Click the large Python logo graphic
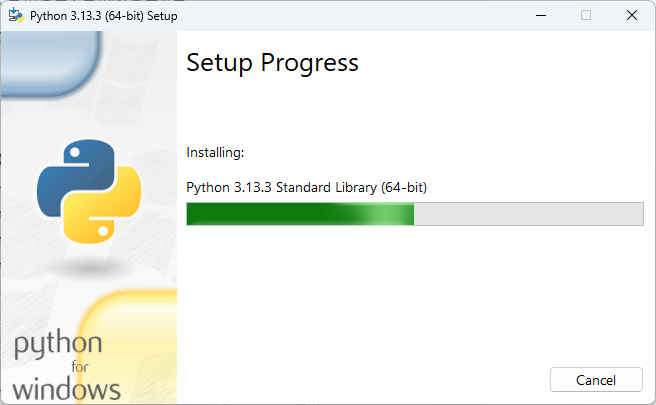The height and width of the screenshot is (405, 656). coord(89,192)
